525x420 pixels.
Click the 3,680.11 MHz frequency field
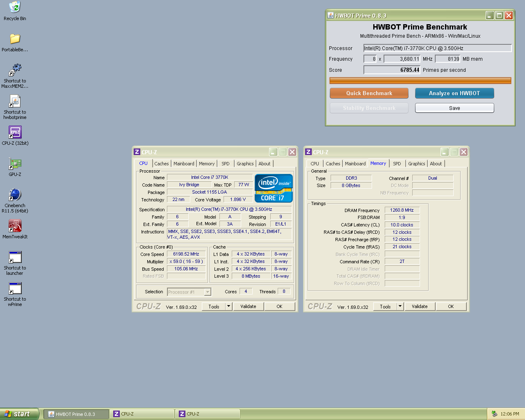point(402,59)
